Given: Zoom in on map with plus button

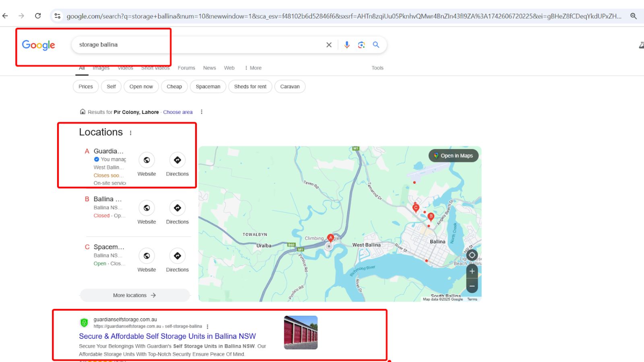Looking at the screenshot, I should pos(472,271).
